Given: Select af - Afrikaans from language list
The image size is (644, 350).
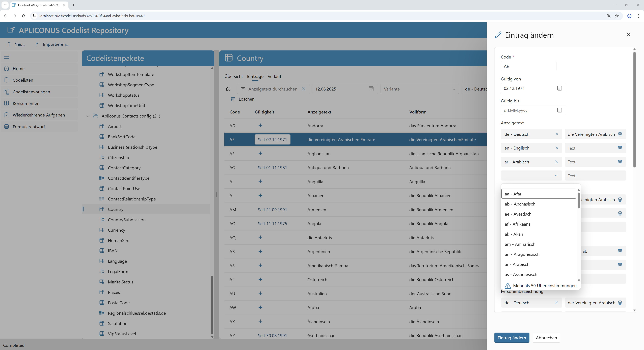Looking at the screenshot, I should tap(539, 224).
